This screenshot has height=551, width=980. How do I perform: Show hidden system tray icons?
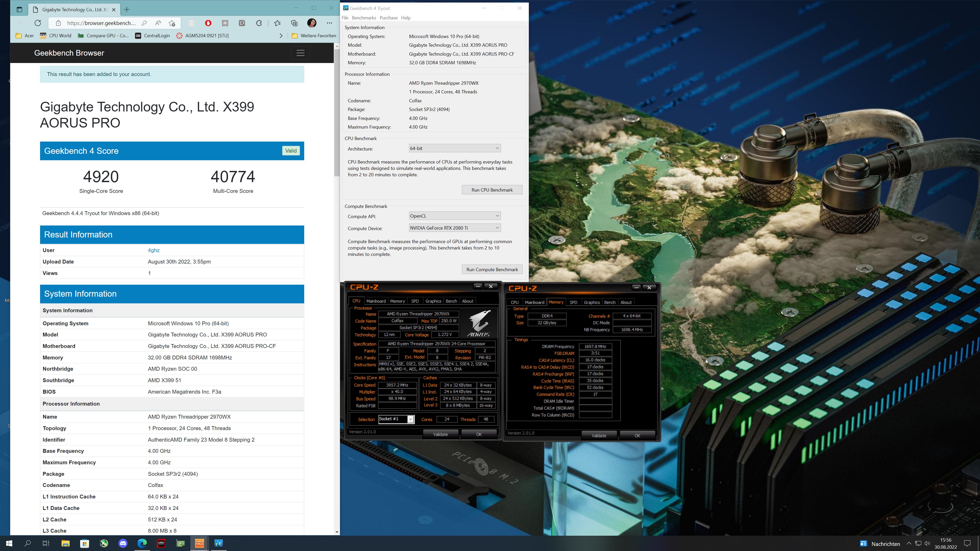tap(909, 543)
